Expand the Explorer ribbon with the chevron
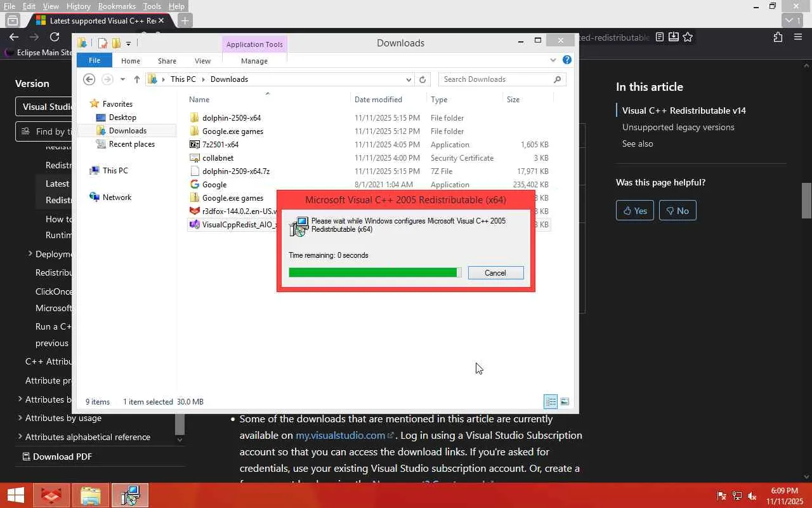 coord(553,60)
